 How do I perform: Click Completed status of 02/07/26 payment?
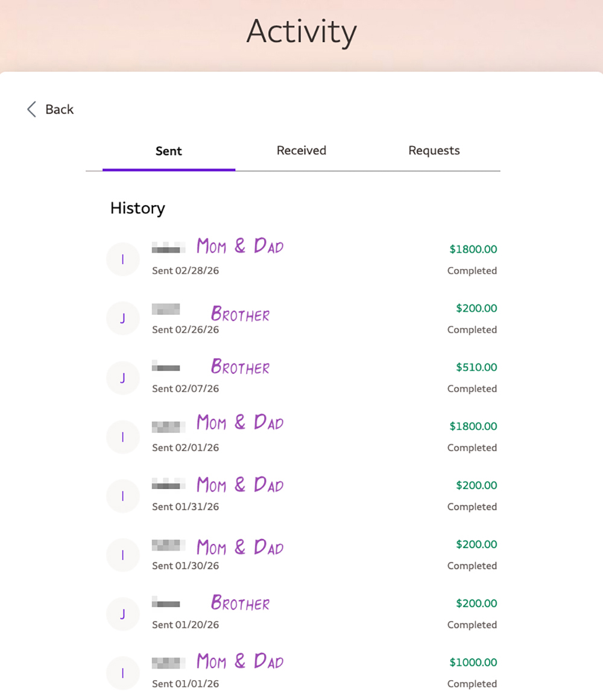tap(472, 388)
